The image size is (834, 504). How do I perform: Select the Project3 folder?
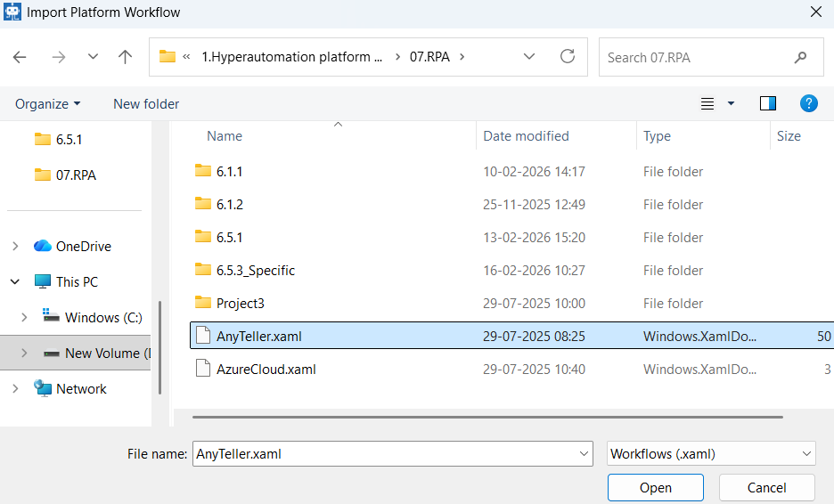coord(511,304)
